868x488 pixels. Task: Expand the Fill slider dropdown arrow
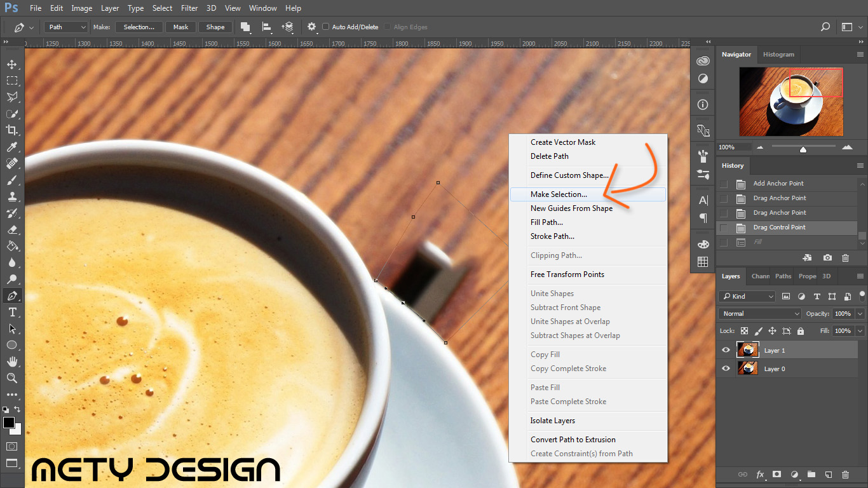coord(860,331)
